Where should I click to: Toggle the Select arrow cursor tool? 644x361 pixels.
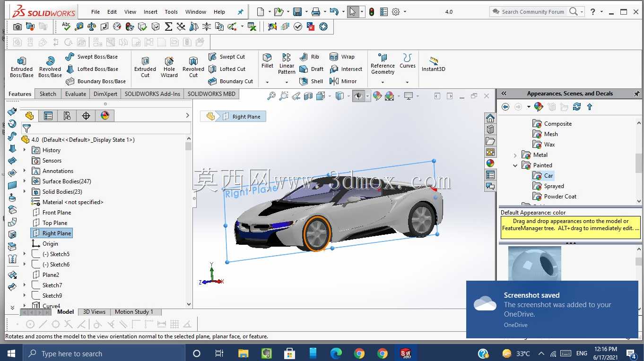[352, 12]
